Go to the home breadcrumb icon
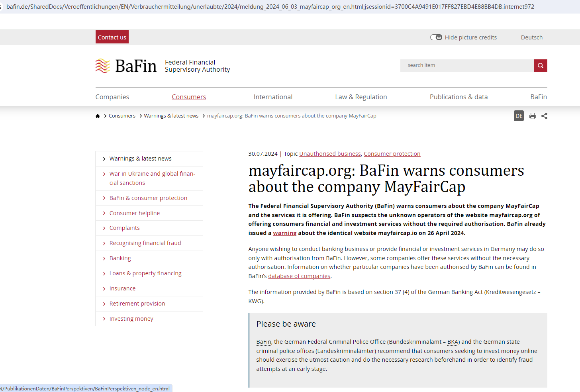The width and height of the screenshot is (580, 392). 98,116
